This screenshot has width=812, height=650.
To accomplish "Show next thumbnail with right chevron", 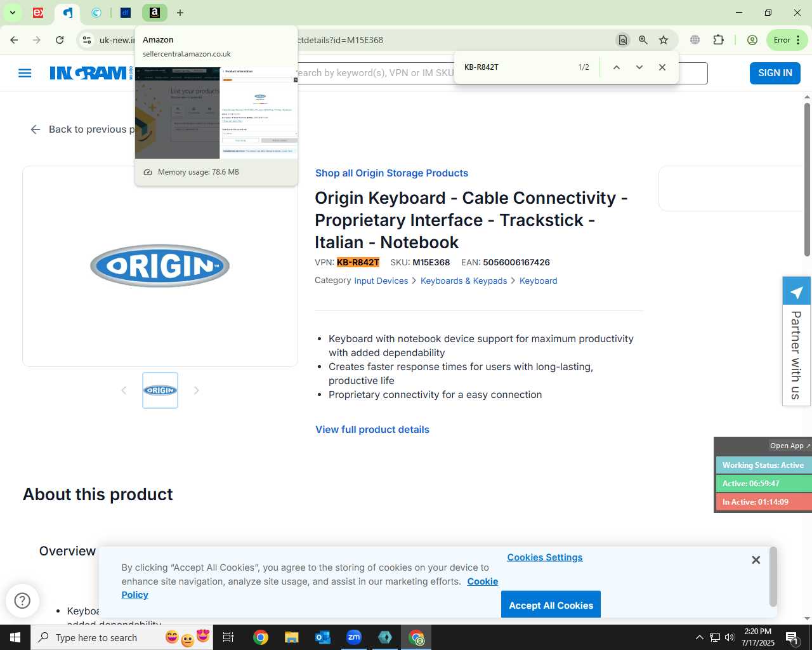I will (197, 390).
